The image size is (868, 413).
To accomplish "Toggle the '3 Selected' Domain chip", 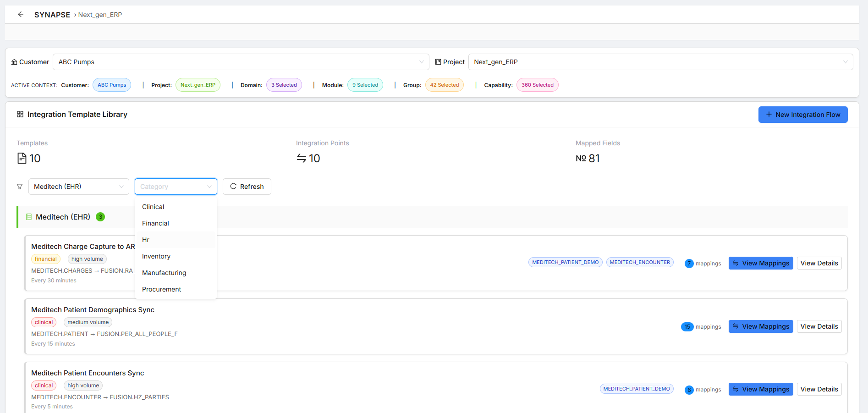I will tap(284, 85).
